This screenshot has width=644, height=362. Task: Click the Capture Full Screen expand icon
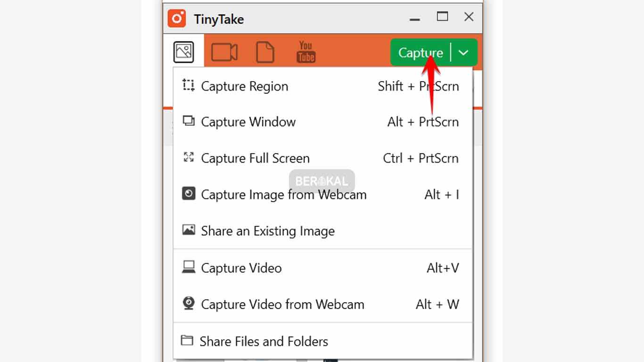pyautogui.click(x=188, y=158)
